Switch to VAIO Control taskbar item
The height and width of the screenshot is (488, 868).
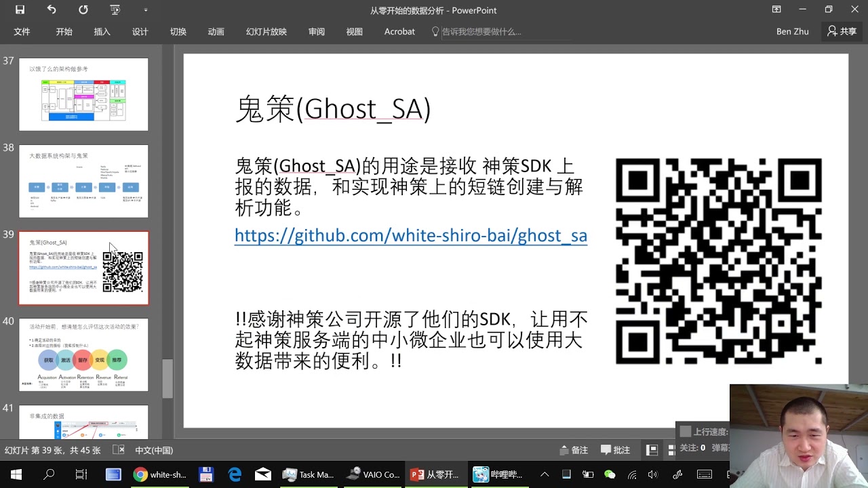[373, 474]
